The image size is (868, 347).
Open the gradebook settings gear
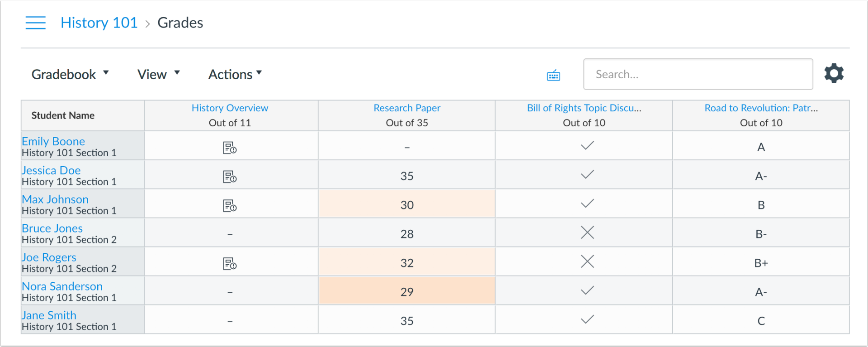(834, 73)
